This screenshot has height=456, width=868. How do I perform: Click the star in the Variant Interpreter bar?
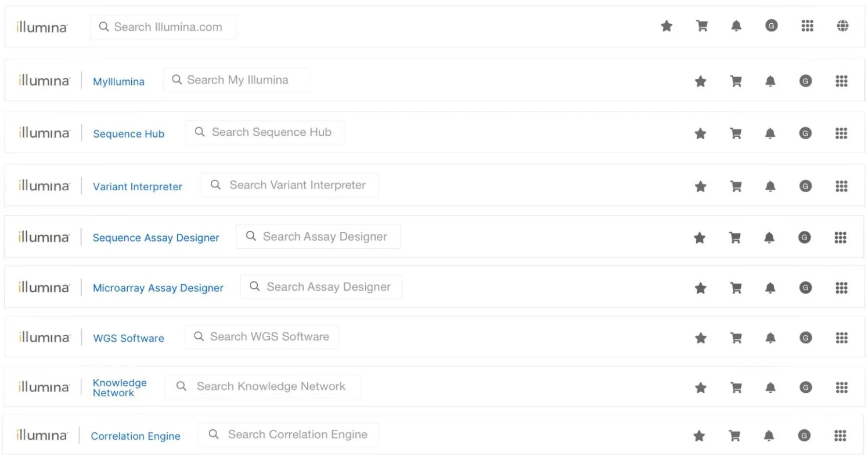coord(700,186)
